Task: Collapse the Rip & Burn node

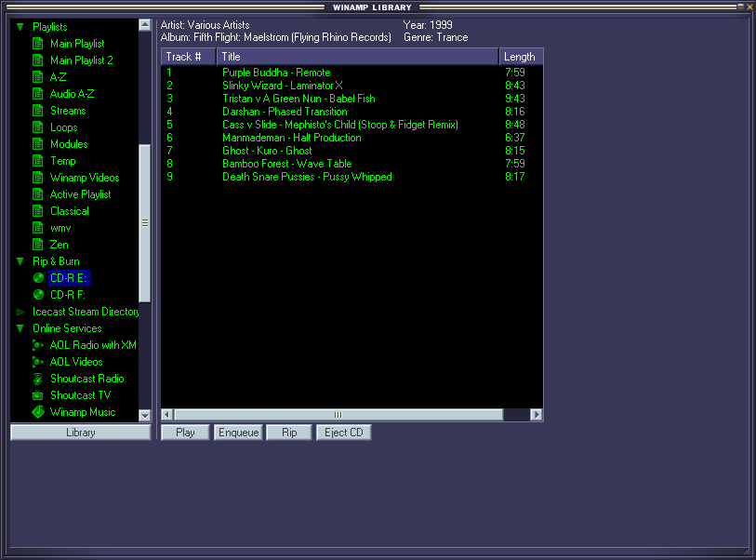Action: pyautogui.click(x=20, y=261)
